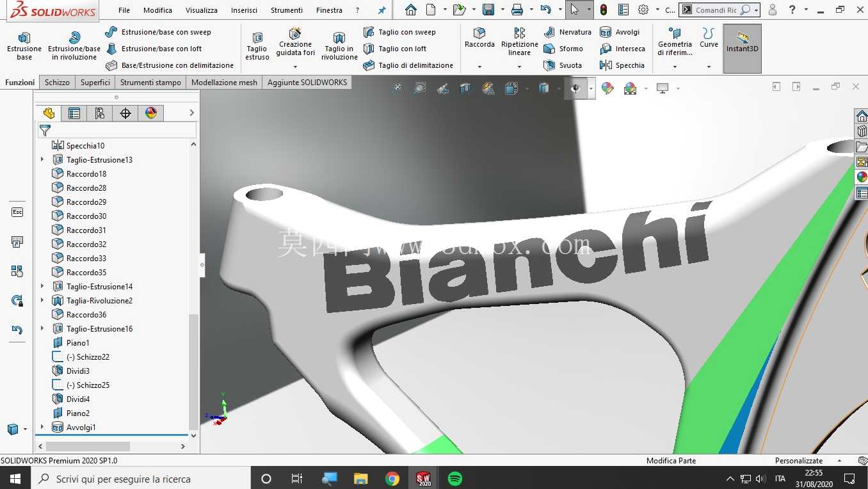Image resolution: width=868 pixels, height=489 pixels.
Task: Select Estrusione/base con loft
Action: [x=154, y=49]
